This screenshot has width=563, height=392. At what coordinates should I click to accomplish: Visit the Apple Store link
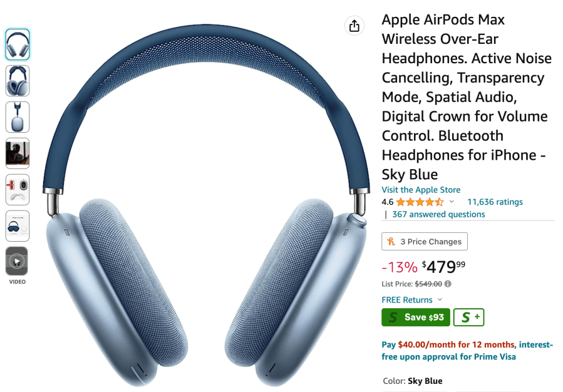pos(421,190)
